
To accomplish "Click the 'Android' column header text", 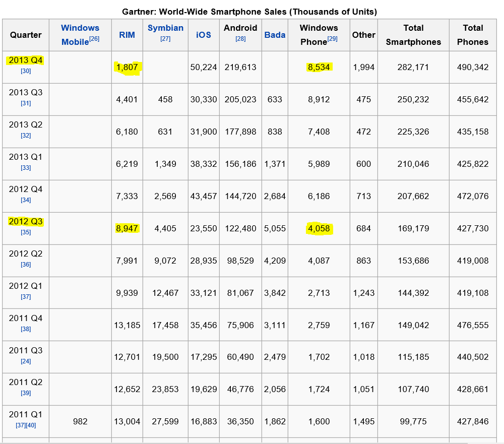I will [x=240, y=28].
